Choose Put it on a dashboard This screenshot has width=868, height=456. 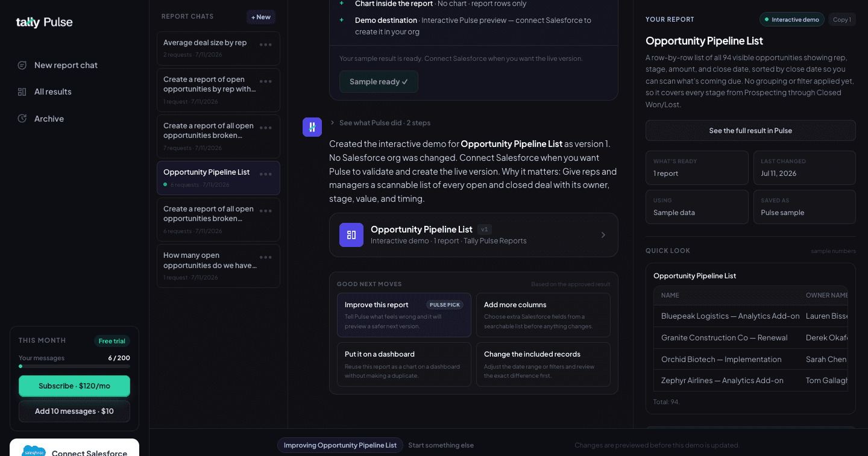(x=404, y=364)
